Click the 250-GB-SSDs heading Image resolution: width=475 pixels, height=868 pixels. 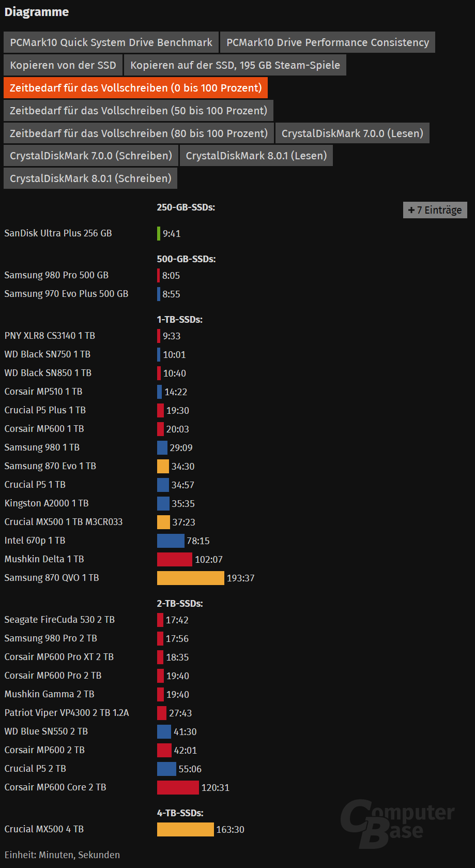[x=186, y=207]
